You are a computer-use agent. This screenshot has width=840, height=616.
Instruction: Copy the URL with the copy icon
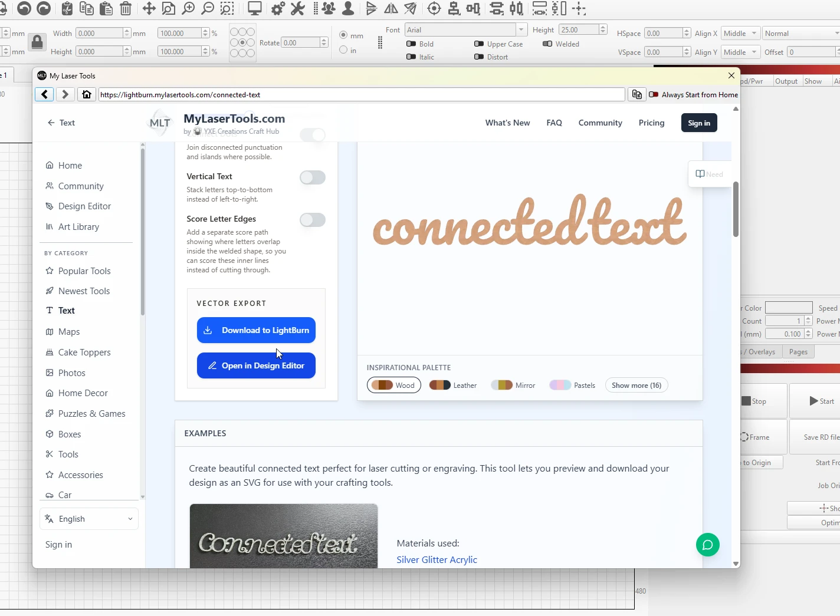tap(637, 94)
